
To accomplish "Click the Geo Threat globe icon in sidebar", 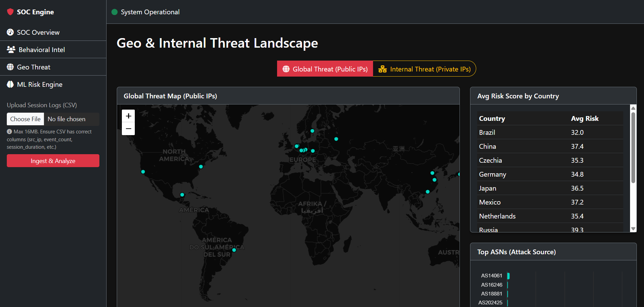I will pyautogui.click(x=10, y=67).
